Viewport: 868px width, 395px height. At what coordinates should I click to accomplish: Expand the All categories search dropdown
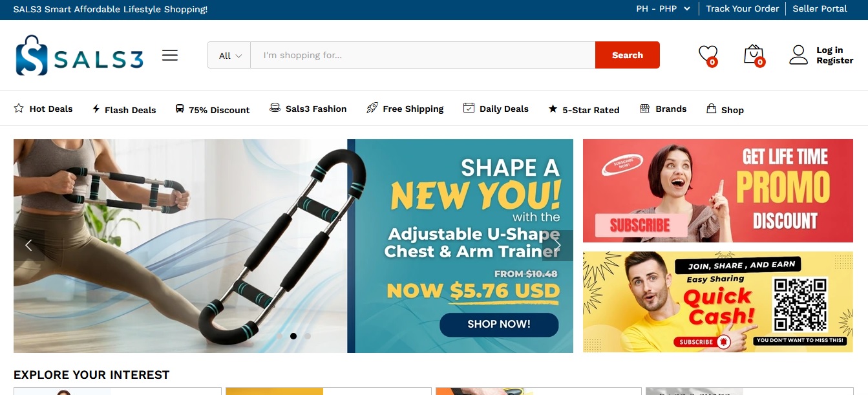(x=229, y=56)
